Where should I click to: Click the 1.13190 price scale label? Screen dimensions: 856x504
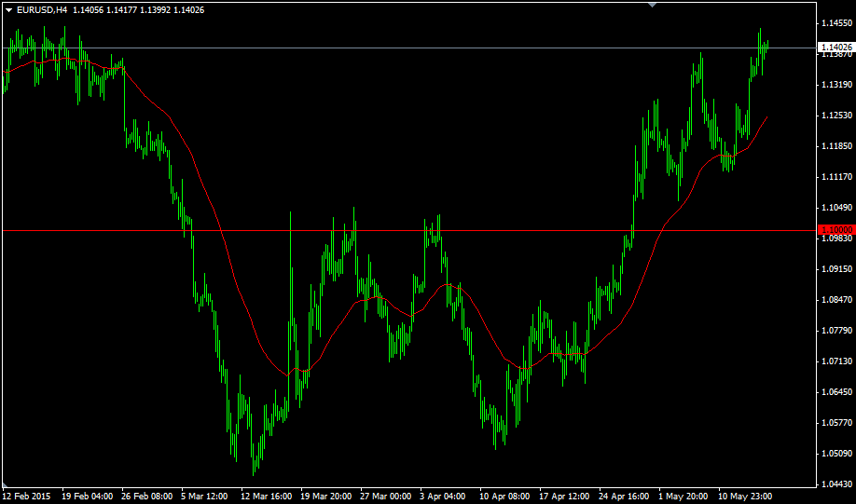coord(837,85)
